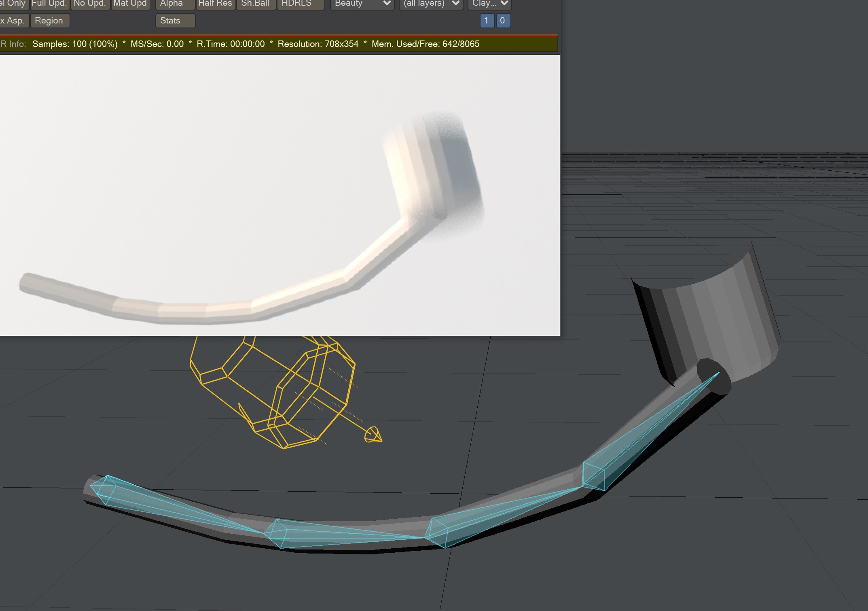Select the Mat Upd option
This screenshot has width=868, height=611.
point(130,4)
